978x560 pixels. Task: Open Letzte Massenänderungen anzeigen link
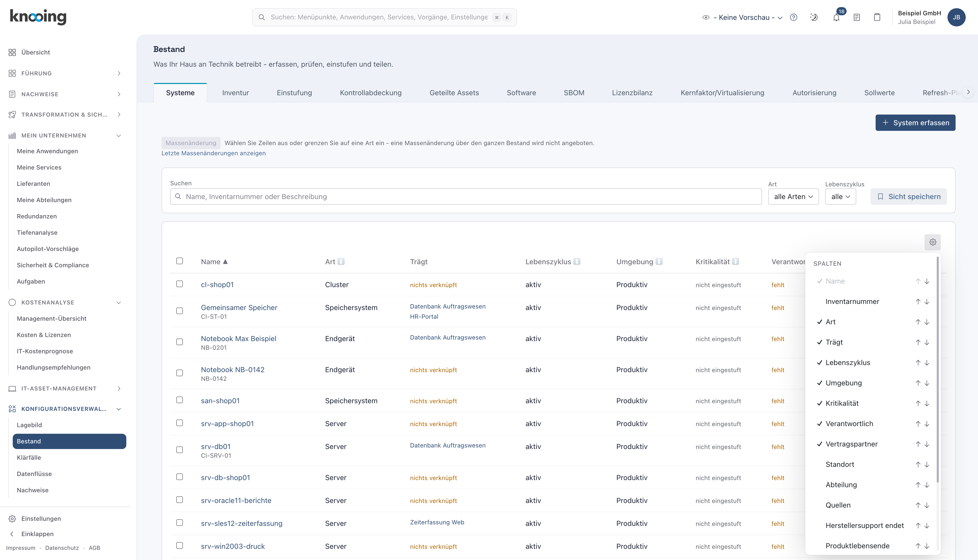click(213, 153)
